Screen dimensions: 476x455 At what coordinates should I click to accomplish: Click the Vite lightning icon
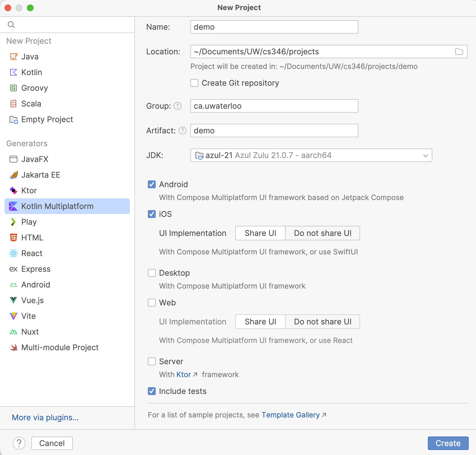coord(13,316)
